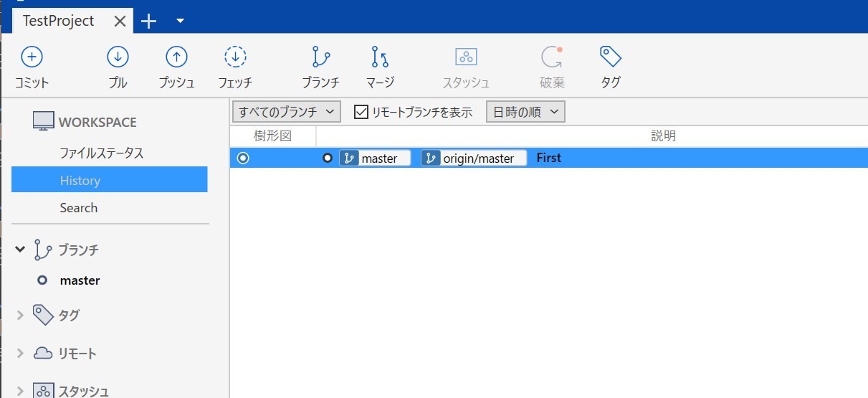This screenshot has width=868, height=398.
Task: Select the master branch in sidebar
Action: click(80, 280)
